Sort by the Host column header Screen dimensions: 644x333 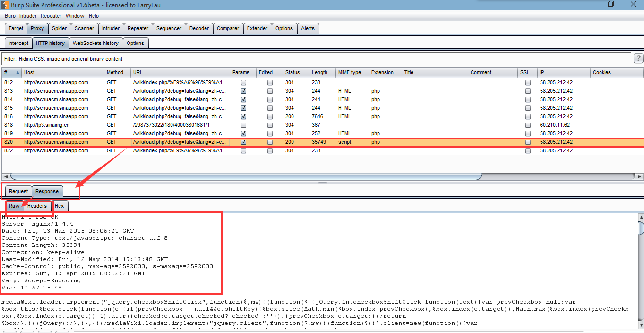(63, 72)
